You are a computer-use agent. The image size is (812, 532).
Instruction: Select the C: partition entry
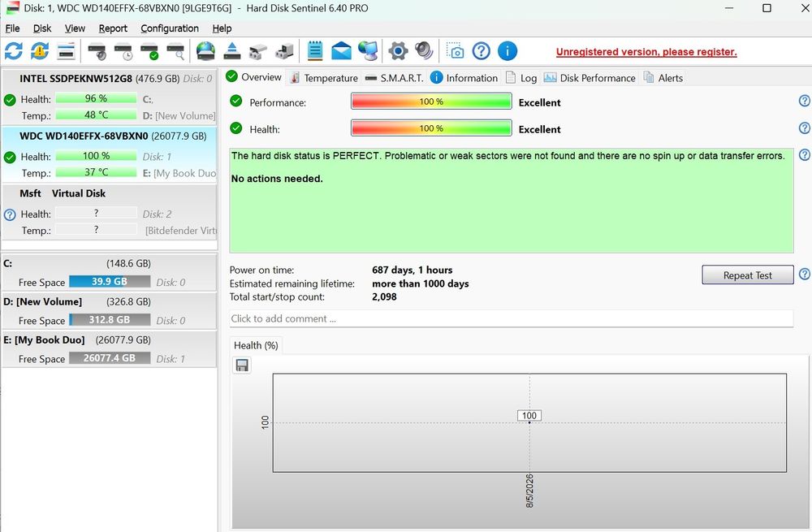tap(110, 272)
